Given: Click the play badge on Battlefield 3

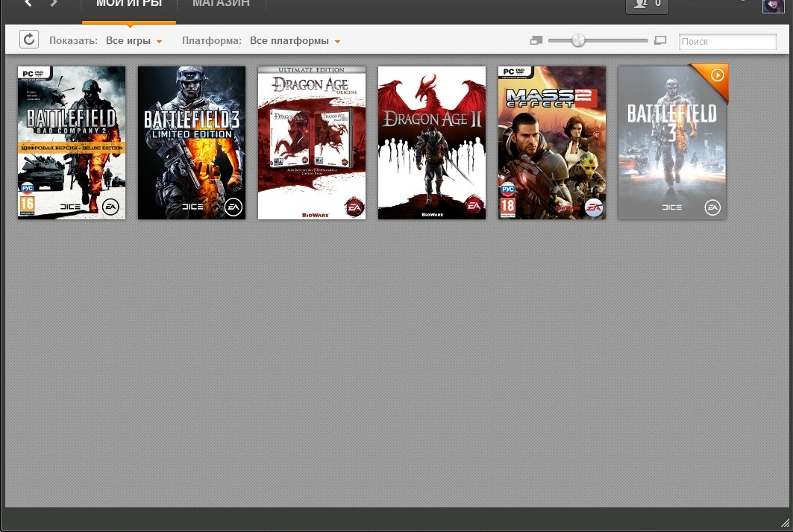Looking at the screenshot, I should tap(717, 75).
